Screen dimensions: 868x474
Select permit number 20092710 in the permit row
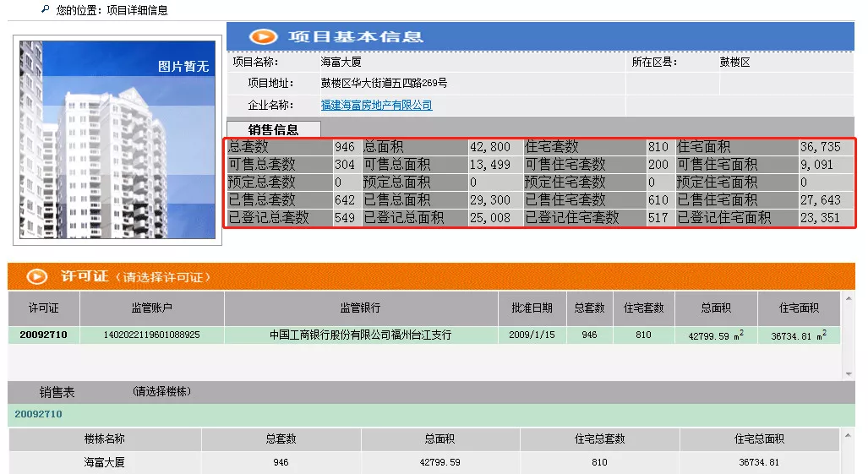[x=43, y=335]
